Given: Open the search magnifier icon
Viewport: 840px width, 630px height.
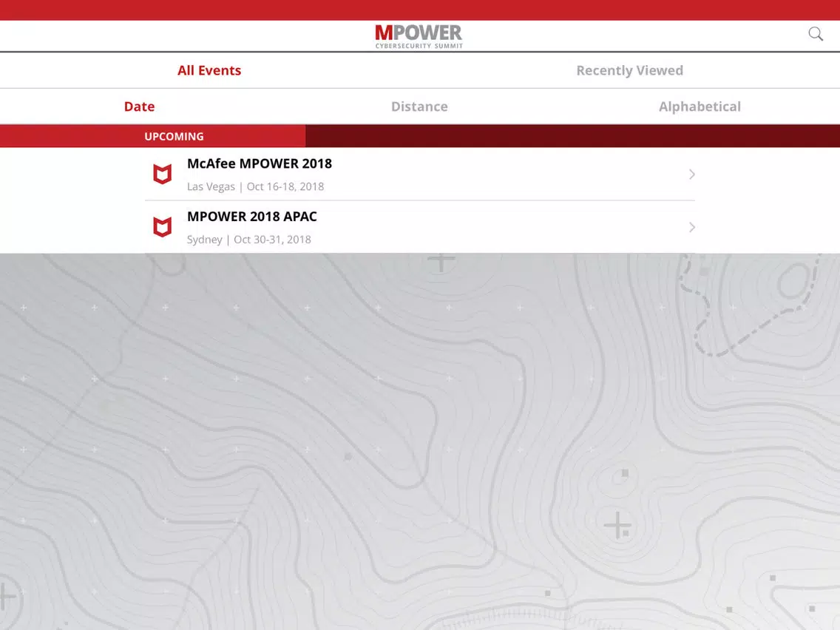Looking at the screenshot, I should pos(816,34).
